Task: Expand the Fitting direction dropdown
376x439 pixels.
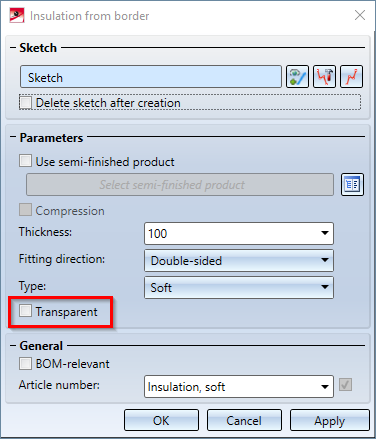Action: (239, 260)
